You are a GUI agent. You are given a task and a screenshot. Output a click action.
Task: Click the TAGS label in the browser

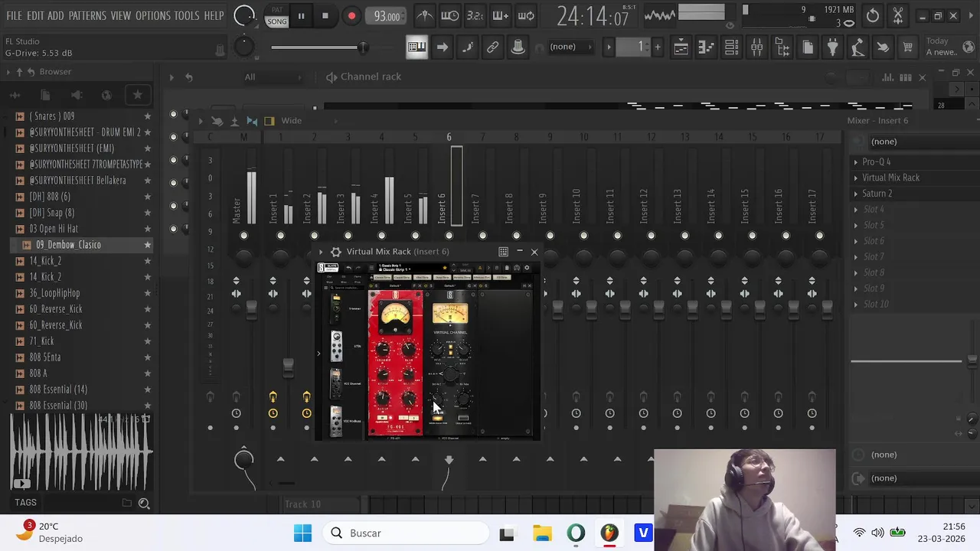[25, 503]
